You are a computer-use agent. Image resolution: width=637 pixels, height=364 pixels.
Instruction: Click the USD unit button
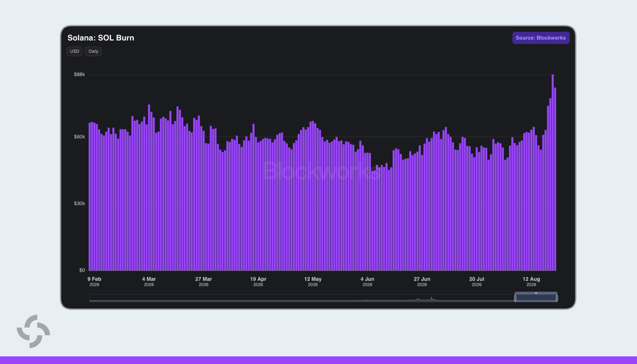(74, 51)
